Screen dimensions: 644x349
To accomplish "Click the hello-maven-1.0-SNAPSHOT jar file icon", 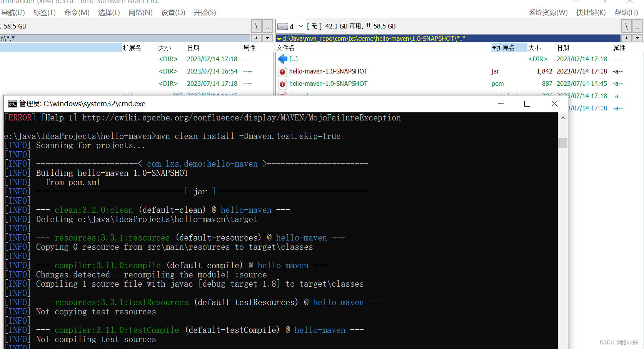I will click(x=282, y=72).
